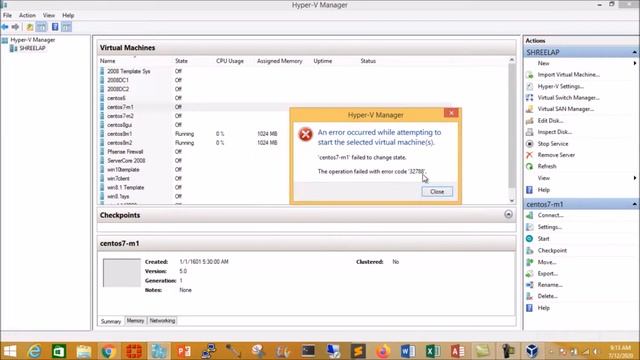Viewport: 640px width, 360px height.
Task: Click the Settings icon under centos7-m1
Action: (x=529, y=227)
